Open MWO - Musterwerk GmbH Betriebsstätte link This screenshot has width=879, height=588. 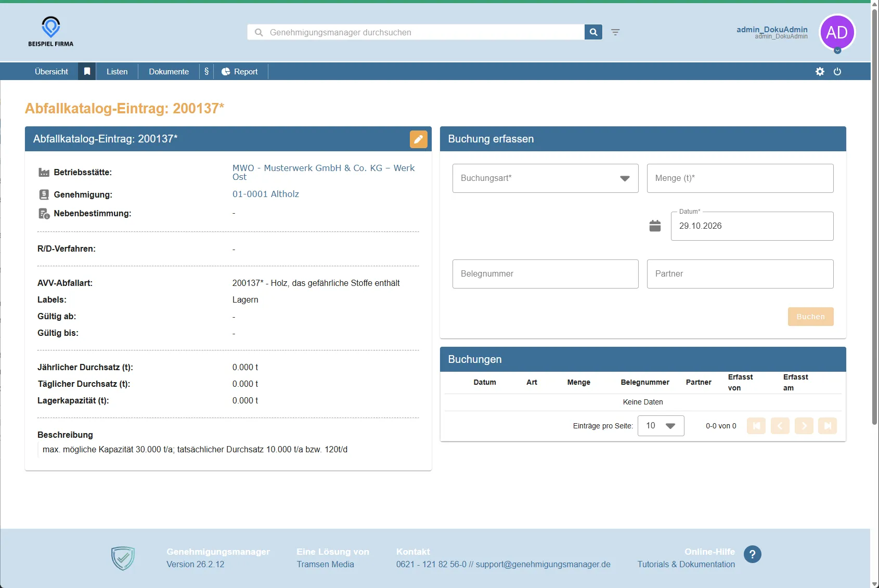coord(324,172)
